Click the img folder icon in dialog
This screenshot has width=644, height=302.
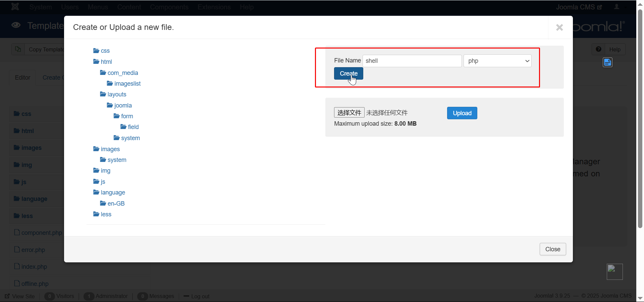(x=96, y=171)
